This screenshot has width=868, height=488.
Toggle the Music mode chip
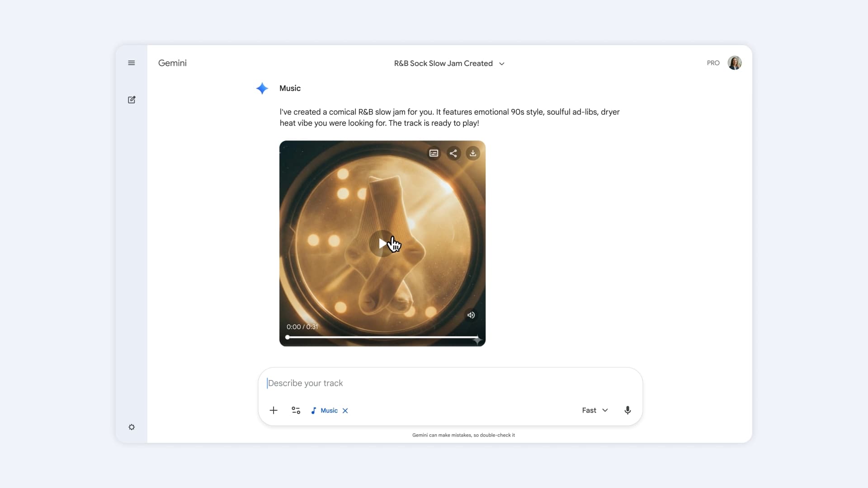pos(325,411)
